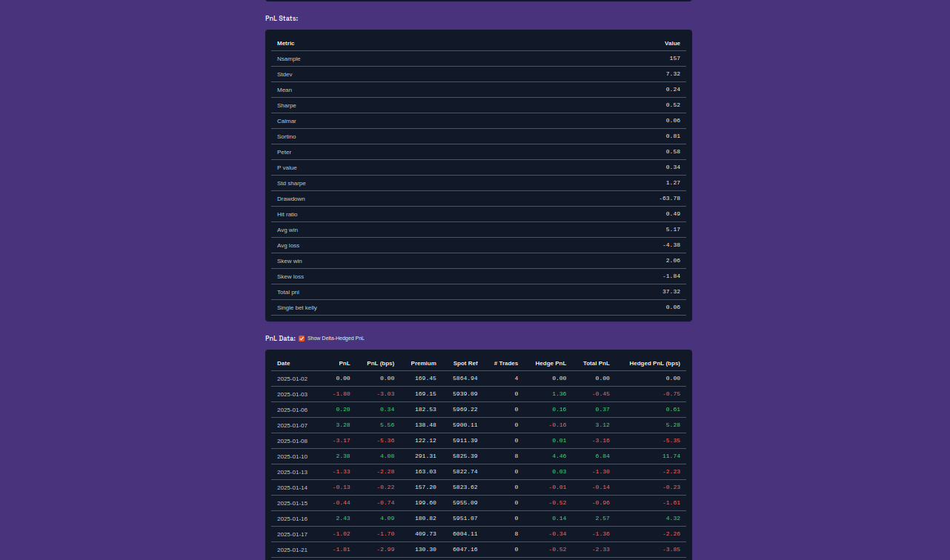Click the Mean value 0.24

(x=673, y=90)
